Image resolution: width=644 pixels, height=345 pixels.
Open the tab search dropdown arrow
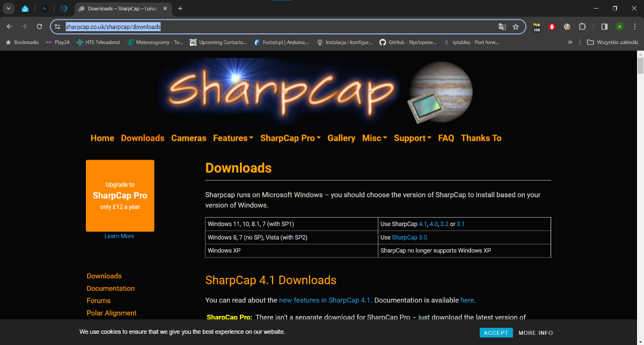(9, 9)
